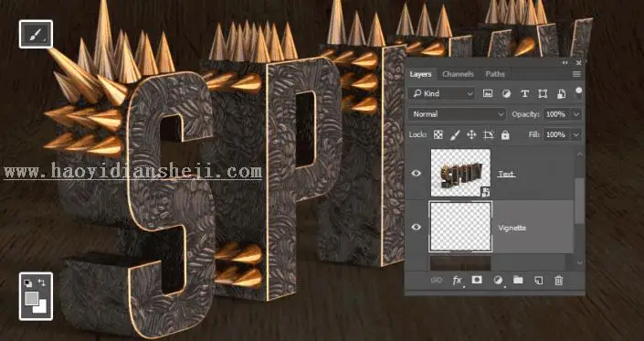This screenshot has height=341, width=644.
Task: Open the Normal blending mode dropdown
Action: tap(457, 114)
